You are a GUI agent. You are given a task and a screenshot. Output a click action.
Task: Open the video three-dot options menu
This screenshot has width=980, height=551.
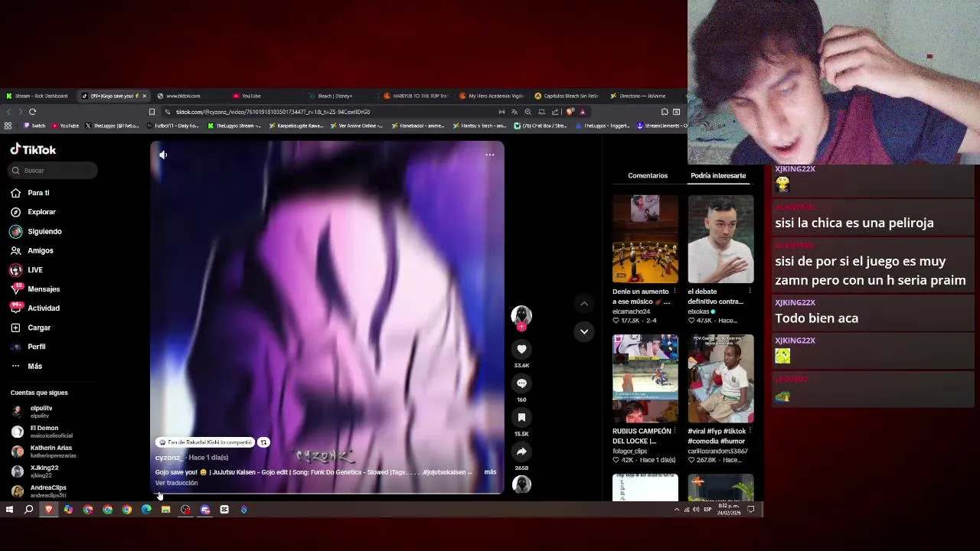click(490, 155)
